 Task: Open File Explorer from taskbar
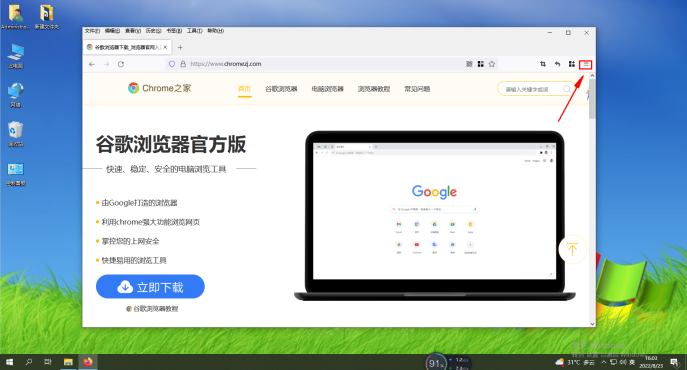pyautogui.click(x=68, y=362)
